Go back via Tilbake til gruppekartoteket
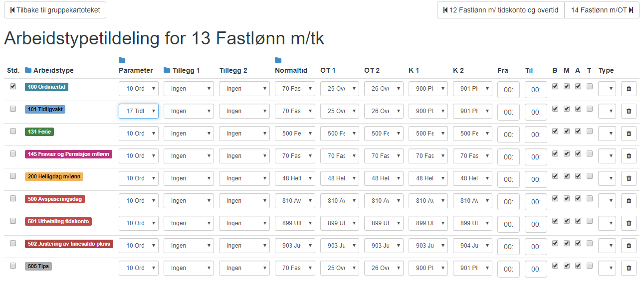The width and height of the screenshot is (644, 286). pyautogui.click(x=55, y=10)
